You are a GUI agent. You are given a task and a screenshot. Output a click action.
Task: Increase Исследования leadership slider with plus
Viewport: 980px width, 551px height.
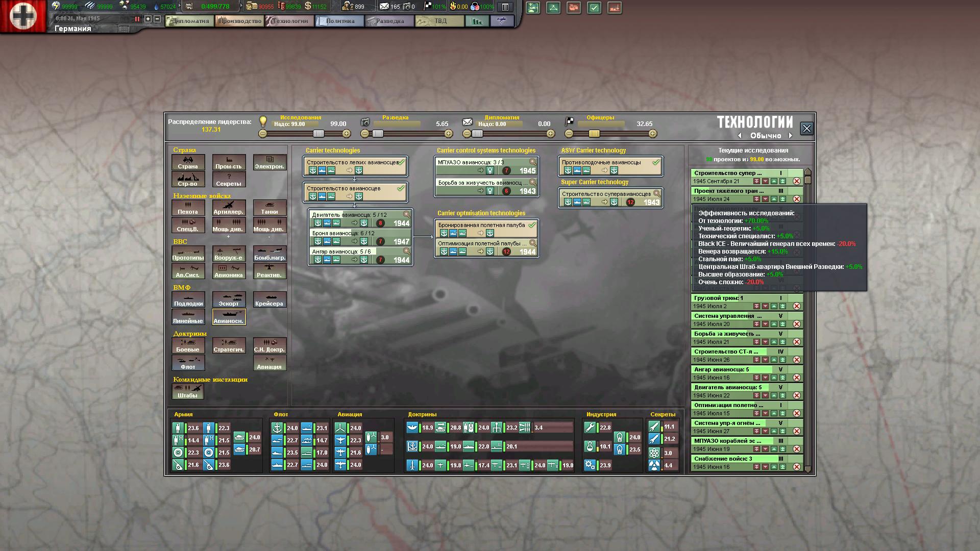click(347, 134)
